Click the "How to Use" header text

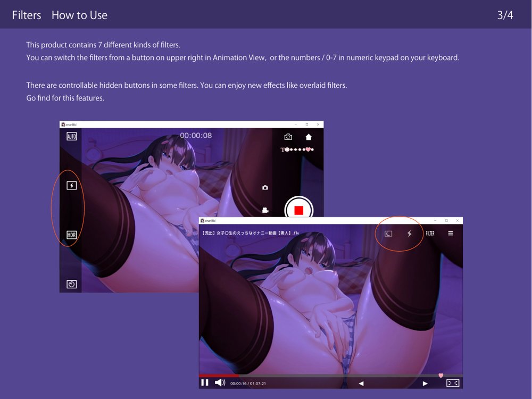pyautogui.click(x=79, y=15)
